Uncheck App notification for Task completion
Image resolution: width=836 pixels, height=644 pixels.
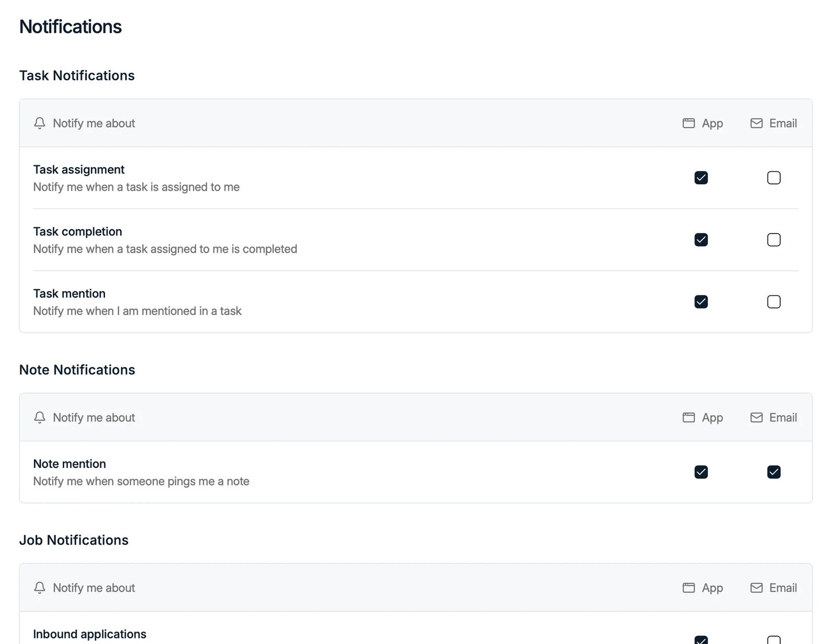point(701,240)
